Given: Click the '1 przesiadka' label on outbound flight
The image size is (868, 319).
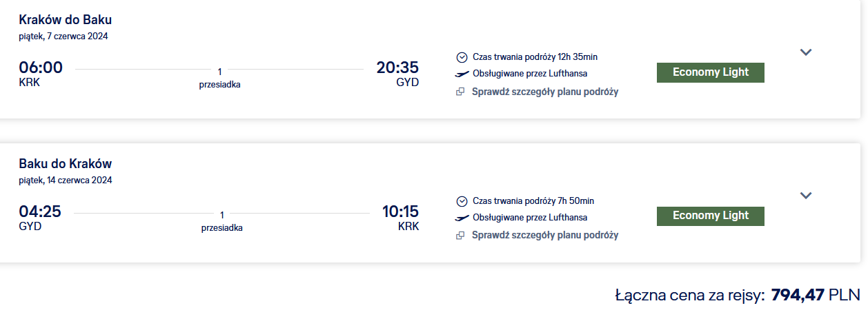Looking at the screenshot, I should (x=220, y=78).
